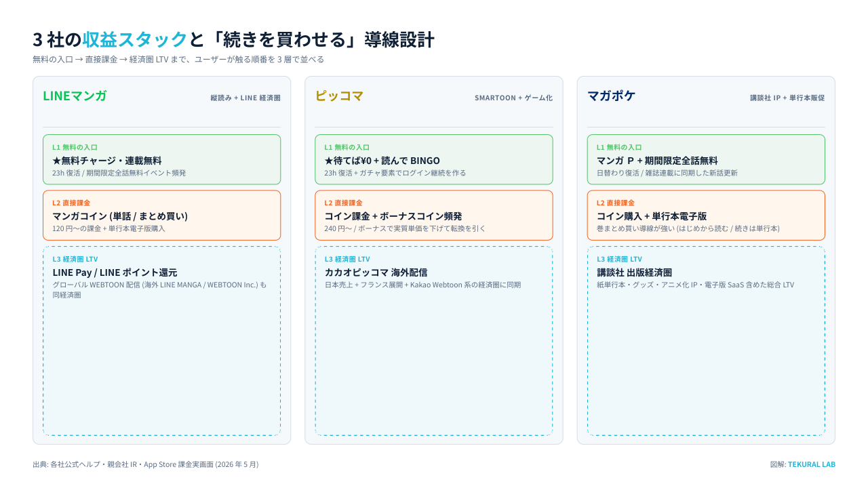Screen dimensions: 868x488
Task: Click the line "120 円〜の課金 + 単行本電子版購入"
Action: point(109,228)
